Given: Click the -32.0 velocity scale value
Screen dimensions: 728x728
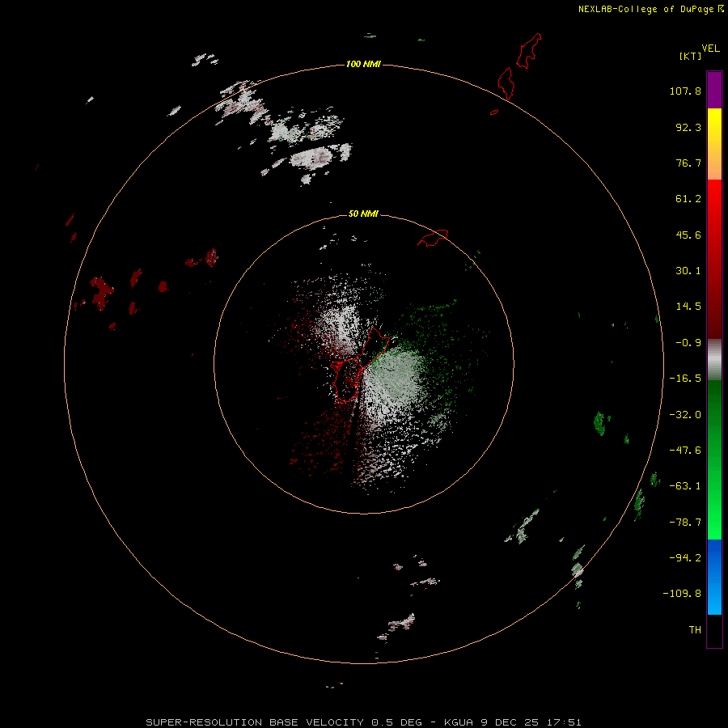Looking at the screenshot, I should (685, 415).
